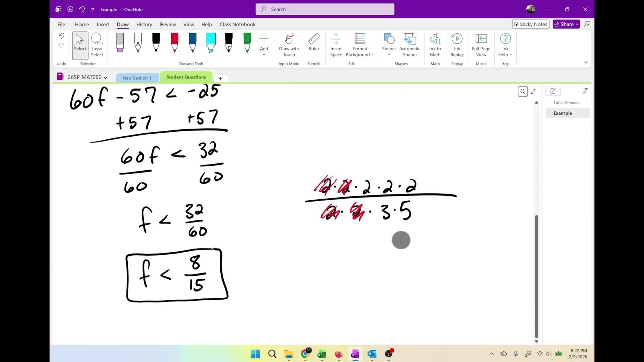Open Format Background dropdown

pyautogui.click(x=360, y=46)
